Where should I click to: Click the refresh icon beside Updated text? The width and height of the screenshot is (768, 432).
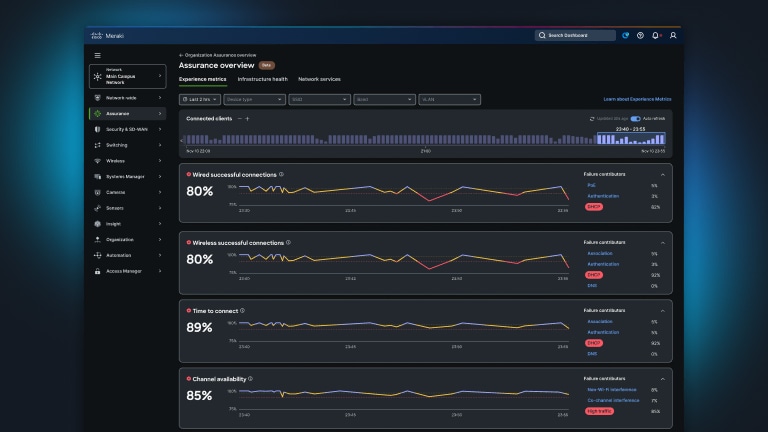[x=592, y=119]
